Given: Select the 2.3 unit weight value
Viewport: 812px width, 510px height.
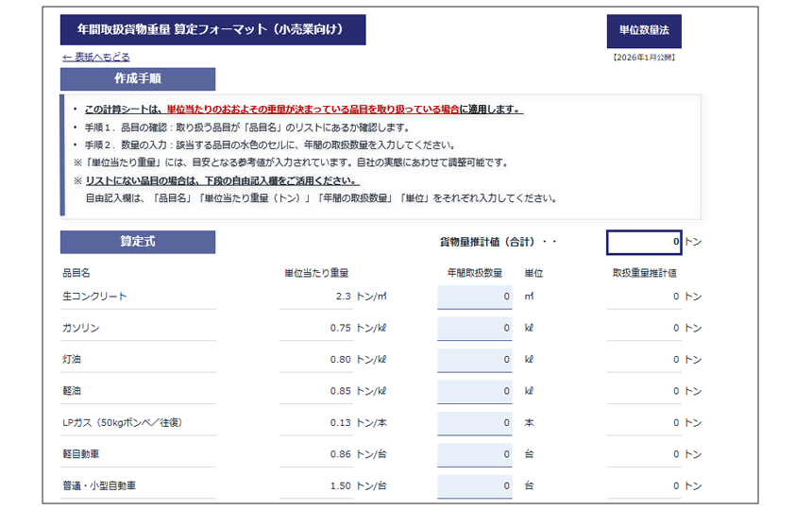Looking at the screenshot, I should point(343,297).
